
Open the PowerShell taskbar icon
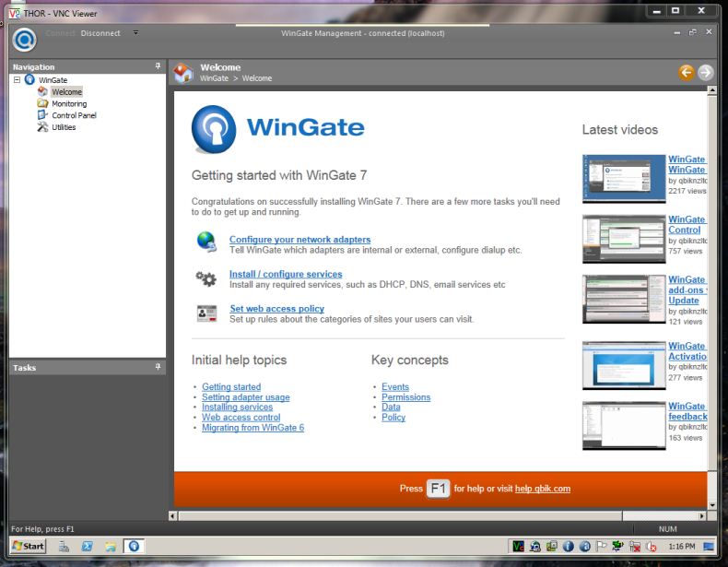point(87,547)
